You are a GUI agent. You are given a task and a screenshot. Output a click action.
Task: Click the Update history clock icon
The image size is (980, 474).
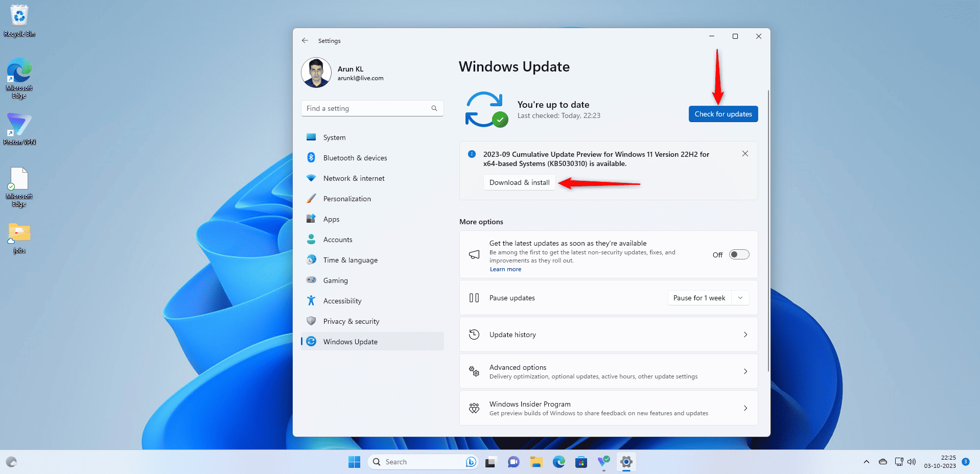click(474, 335)
